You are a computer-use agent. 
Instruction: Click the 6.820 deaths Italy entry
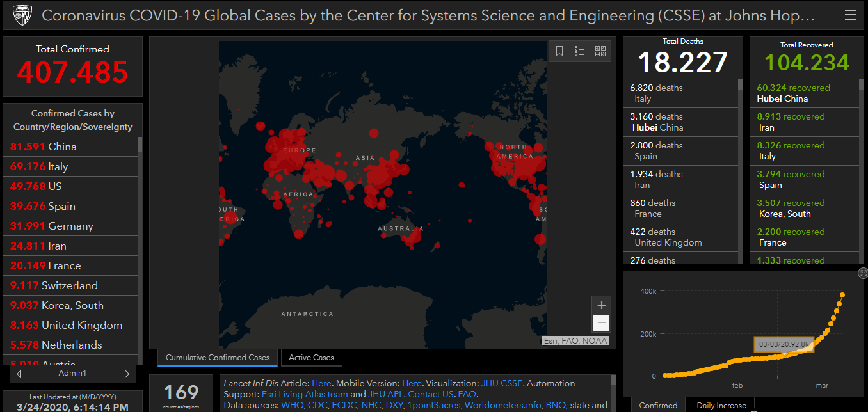[x=680, y=93]
